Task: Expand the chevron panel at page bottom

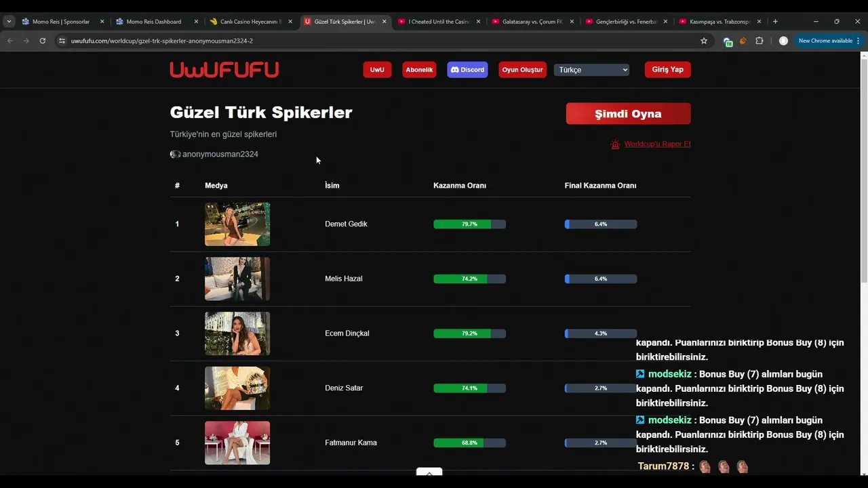Action: click(x=429, y=473)
